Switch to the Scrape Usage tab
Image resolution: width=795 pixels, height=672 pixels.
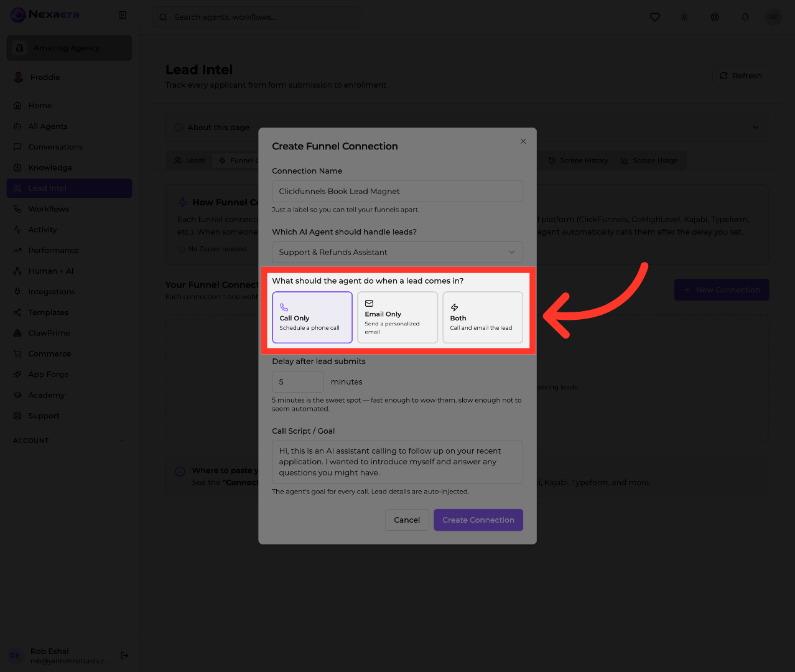tap(650, 161)
